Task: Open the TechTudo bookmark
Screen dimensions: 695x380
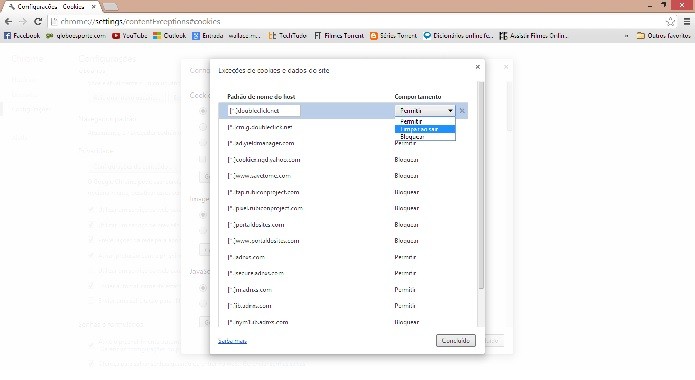Action: pyautogui.click(x=287, y=35)
